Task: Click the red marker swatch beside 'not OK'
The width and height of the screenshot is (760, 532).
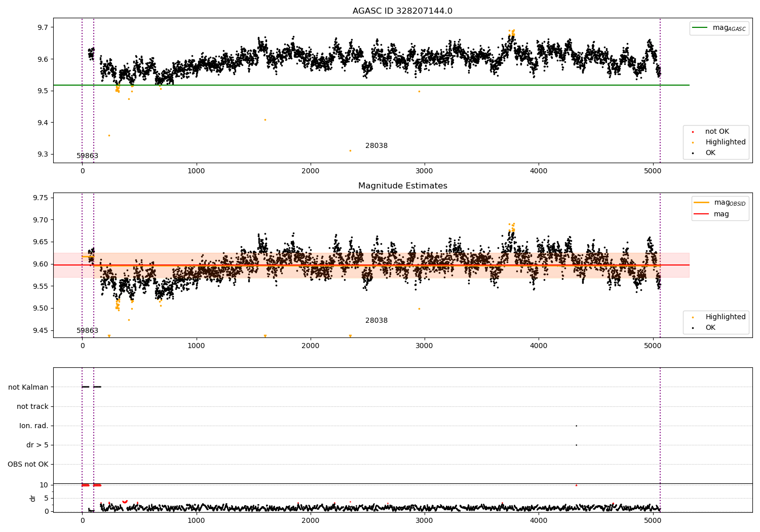Action: (x=693, y=132)
